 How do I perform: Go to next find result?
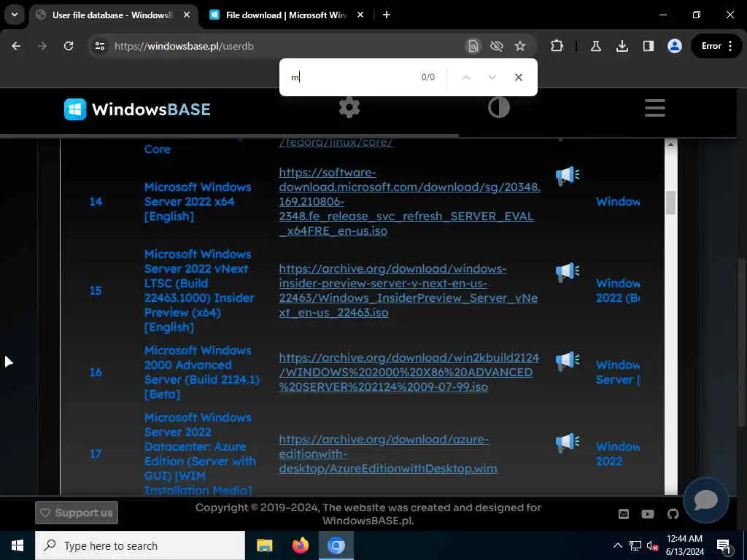tap(492, 77)
